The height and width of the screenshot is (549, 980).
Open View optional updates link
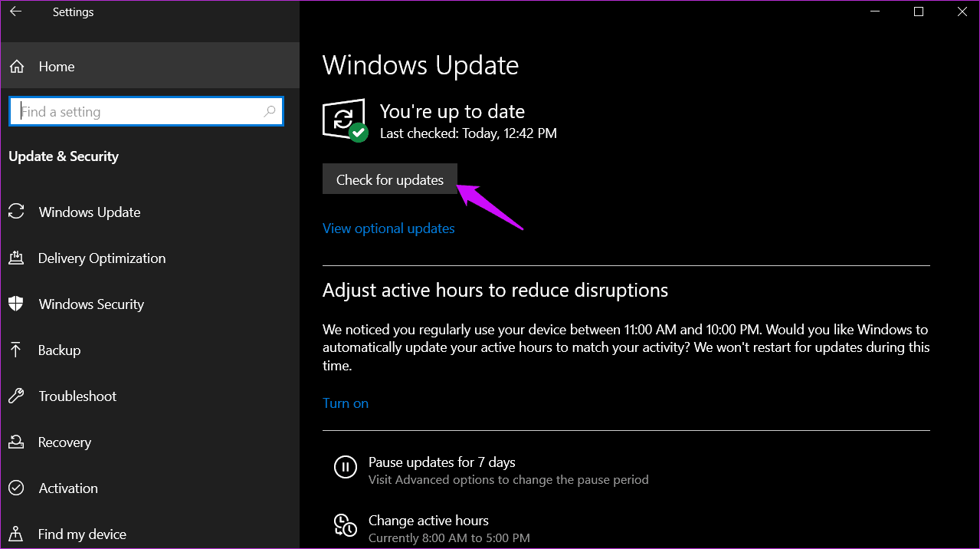[x=388, y=228]
